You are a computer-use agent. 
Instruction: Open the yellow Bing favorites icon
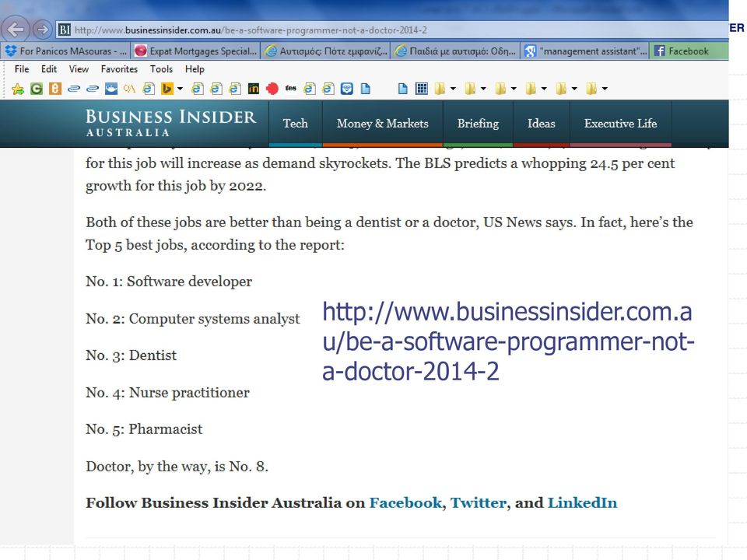click(x=167, y=89)
